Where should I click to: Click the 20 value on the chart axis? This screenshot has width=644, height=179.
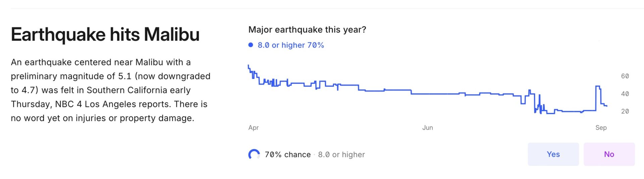(x=625, y=111)
